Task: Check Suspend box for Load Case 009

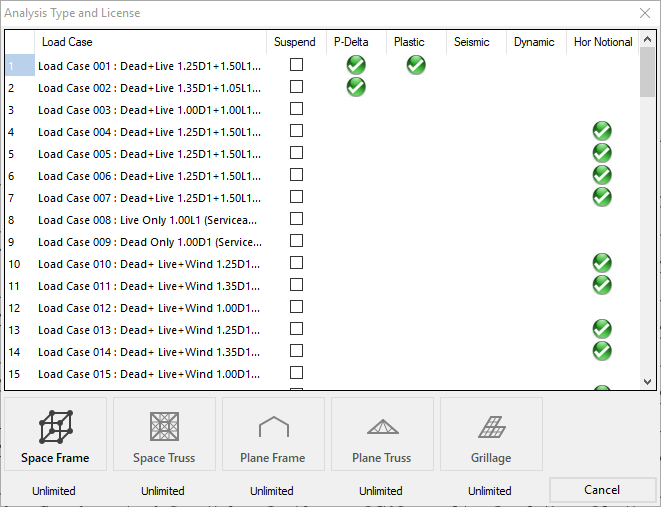Action: click(296, 241)
